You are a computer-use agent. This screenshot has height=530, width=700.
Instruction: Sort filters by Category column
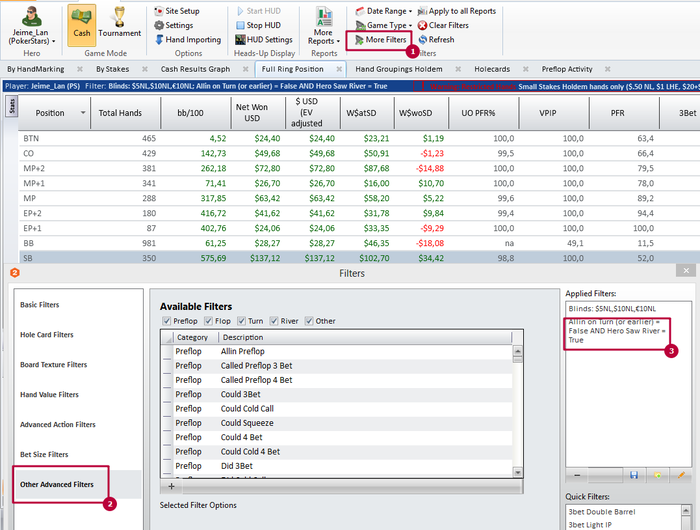coord(195,337)
